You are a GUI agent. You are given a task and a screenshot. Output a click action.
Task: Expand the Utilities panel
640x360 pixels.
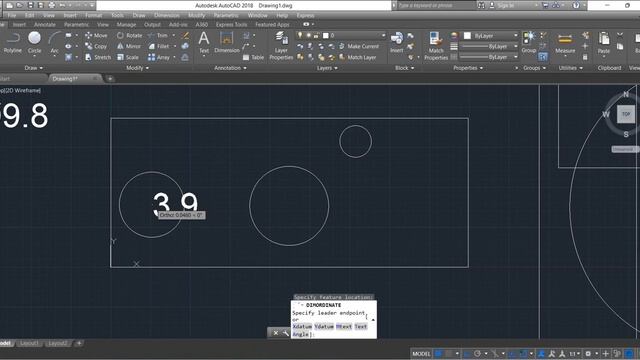click(571, 68)
